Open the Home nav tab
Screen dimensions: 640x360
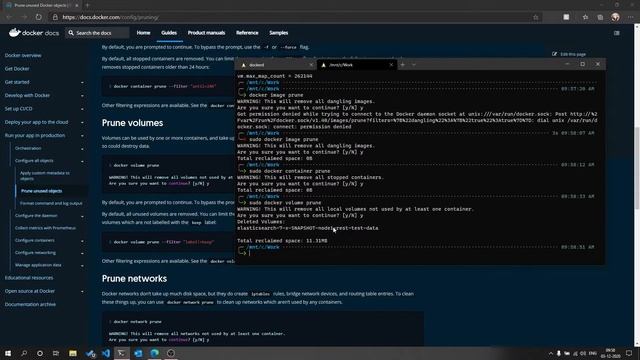point(143,33)
